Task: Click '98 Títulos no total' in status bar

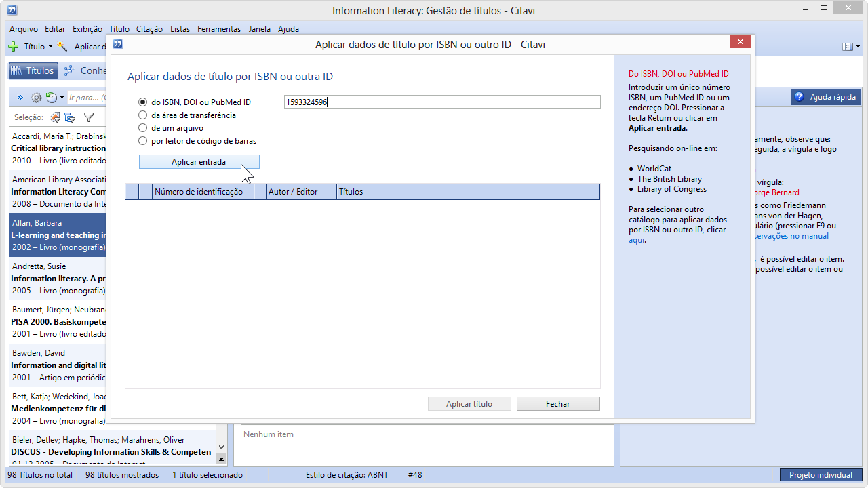Action: [40, 475]
